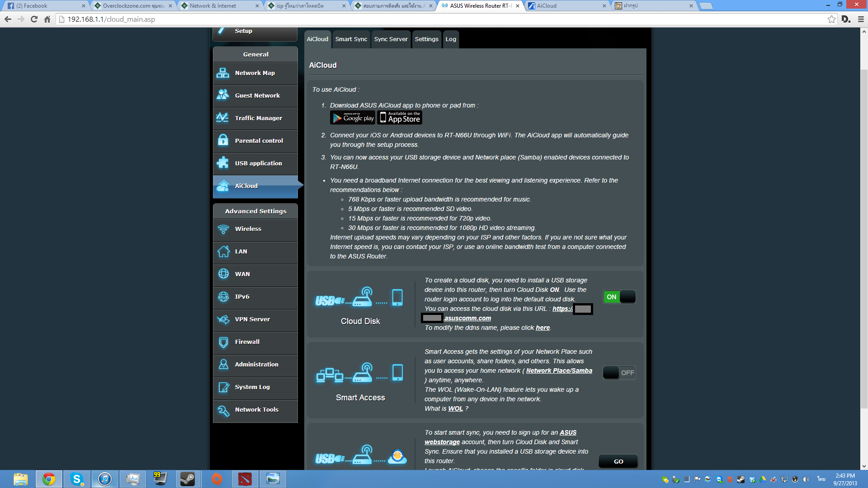Viewport: 868px width, 488px height.
Task: Enable the Smart Access switch
Action: click(x=619, y=373)
